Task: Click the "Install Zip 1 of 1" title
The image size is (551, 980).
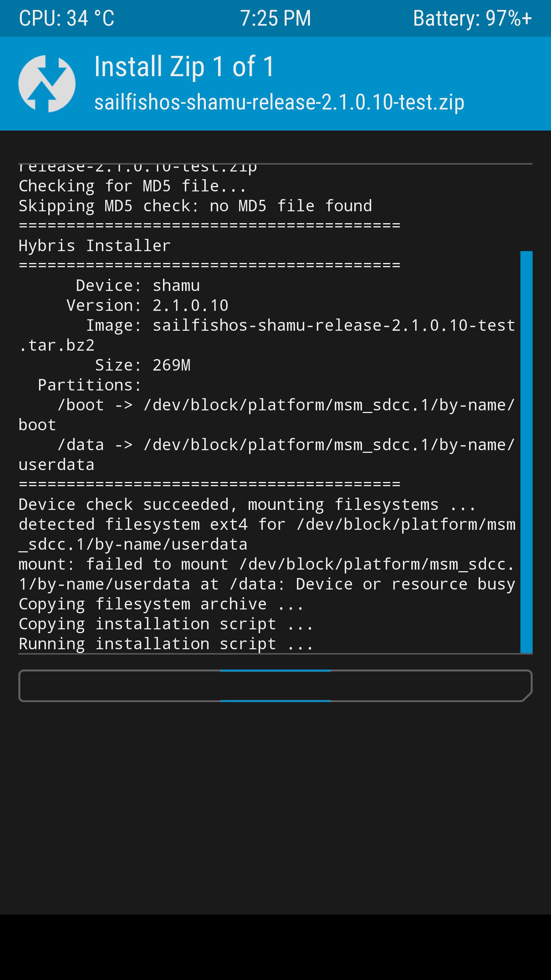Action: coord(184,67)
